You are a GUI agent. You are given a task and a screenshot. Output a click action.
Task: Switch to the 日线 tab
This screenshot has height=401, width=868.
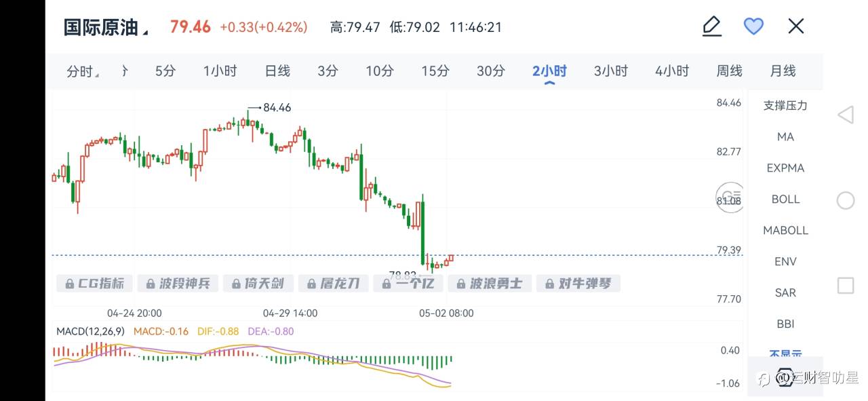277,71
